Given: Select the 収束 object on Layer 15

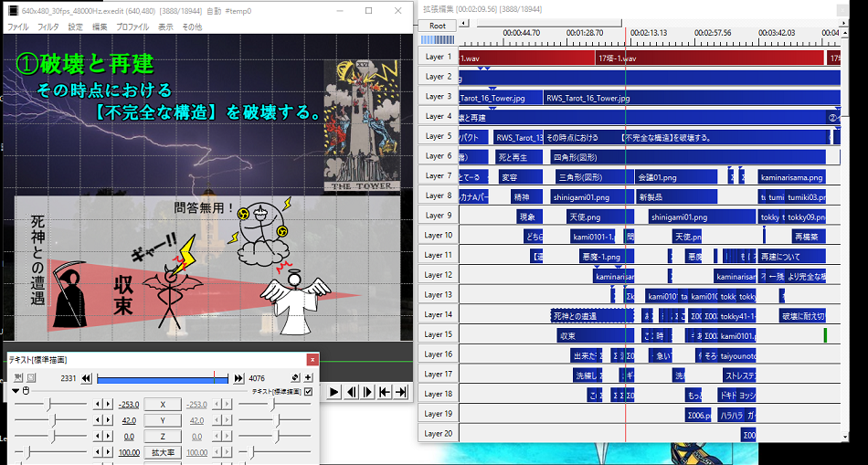Looking at the screenshot, I should (595, 335).
